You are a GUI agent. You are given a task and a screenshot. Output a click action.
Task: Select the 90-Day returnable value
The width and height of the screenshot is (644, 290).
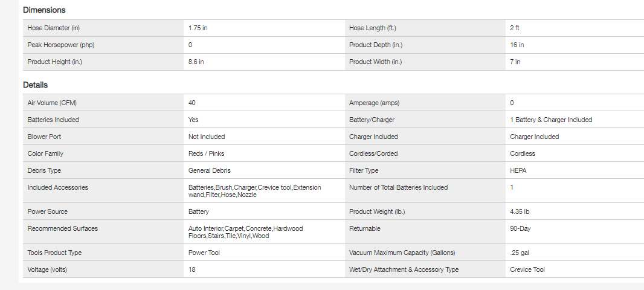[x=521, y=228]
